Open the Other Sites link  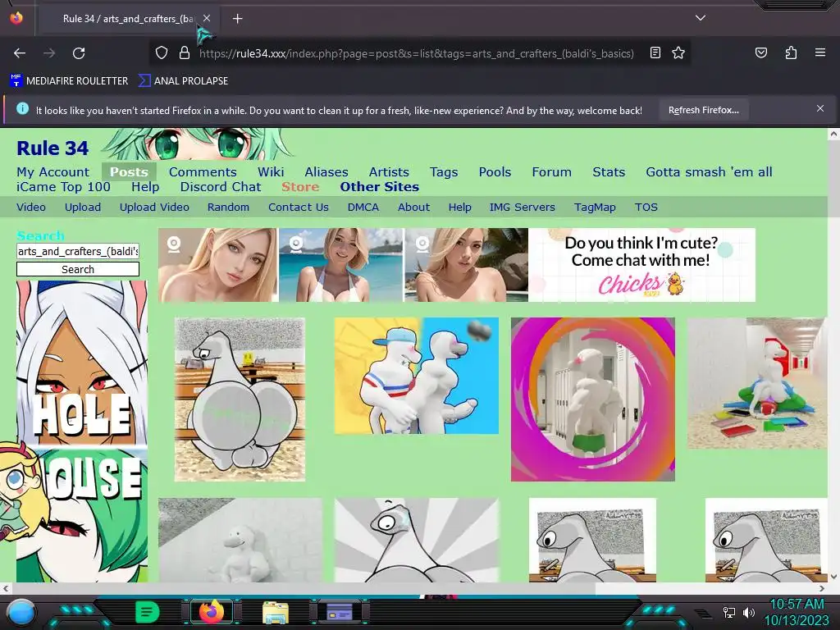point(379,187)
